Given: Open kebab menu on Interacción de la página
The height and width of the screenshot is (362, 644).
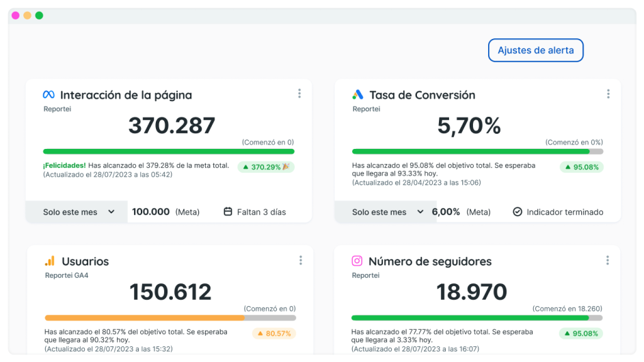Looking at the screenshot, I should click(x=299, y=94).
